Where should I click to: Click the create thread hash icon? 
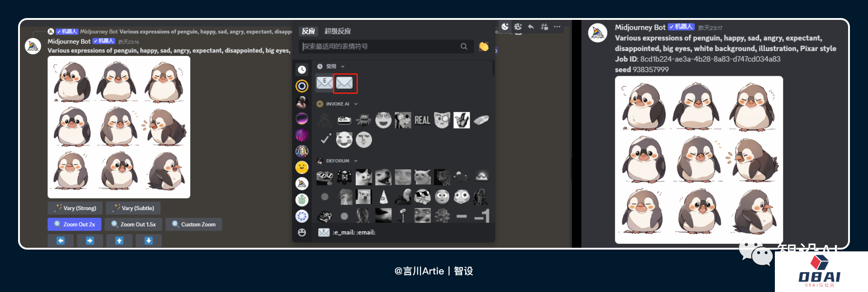tap(544, 27)
